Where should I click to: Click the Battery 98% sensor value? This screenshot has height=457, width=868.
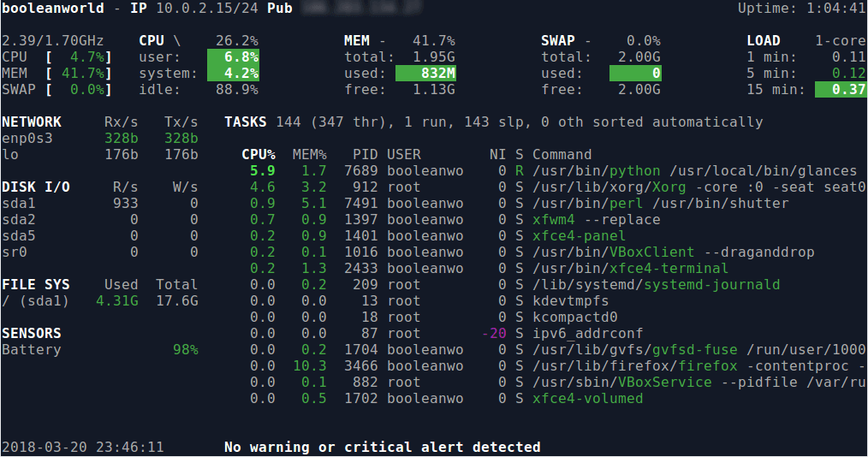(186, 350)
